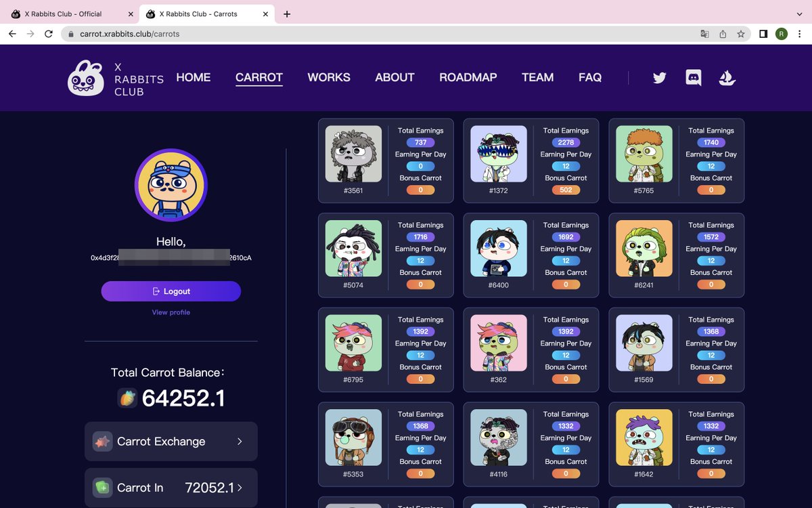Click the Logout button

click(171, 291)
